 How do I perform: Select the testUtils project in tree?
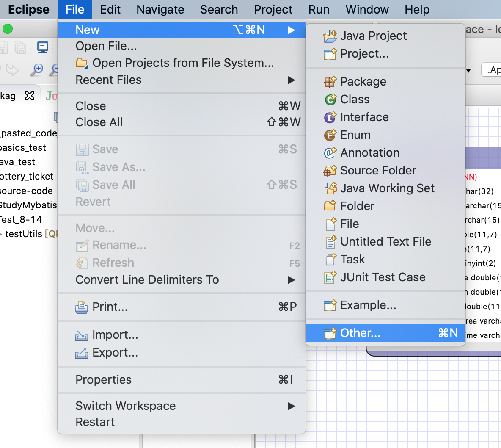click(24, 234)
